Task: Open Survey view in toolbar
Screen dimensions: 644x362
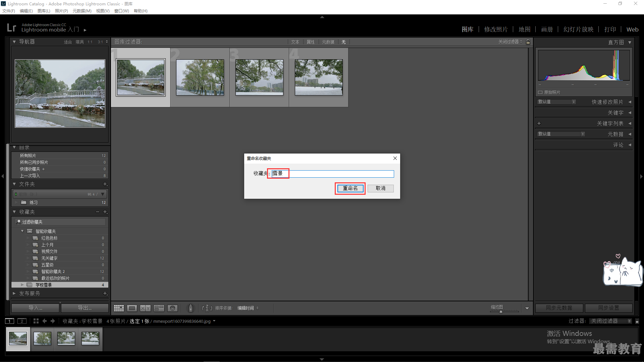Action: (x=159, y=308)
